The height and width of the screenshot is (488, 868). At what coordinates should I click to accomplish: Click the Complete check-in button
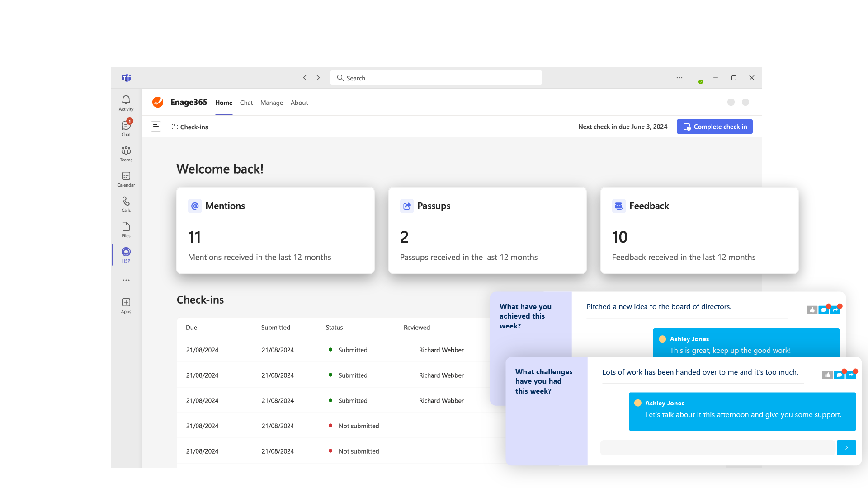[x=714, y=127]
